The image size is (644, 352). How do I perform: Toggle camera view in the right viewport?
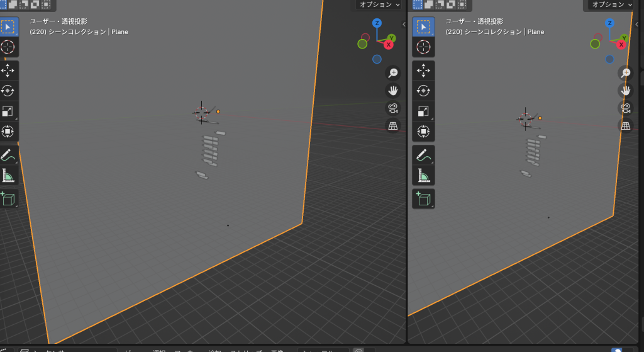click(x=626, y=108)
